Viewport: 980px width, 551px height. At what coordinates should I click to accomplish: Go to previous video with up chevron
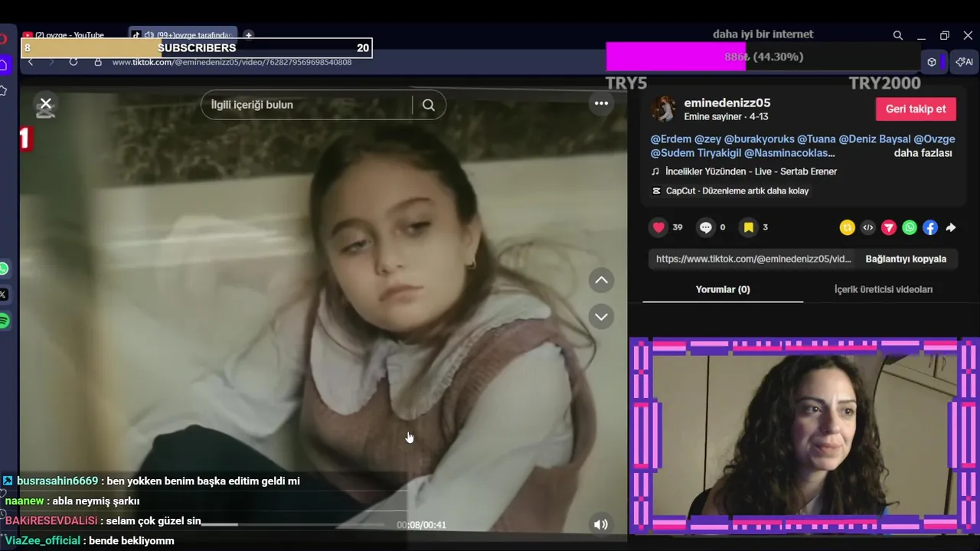tap(602, 280)
